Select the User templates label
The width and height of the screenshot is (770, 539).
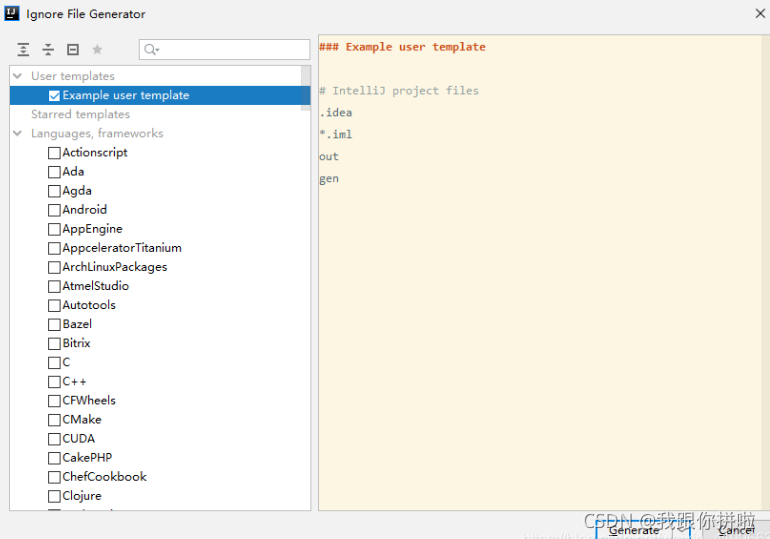point(73,76)
